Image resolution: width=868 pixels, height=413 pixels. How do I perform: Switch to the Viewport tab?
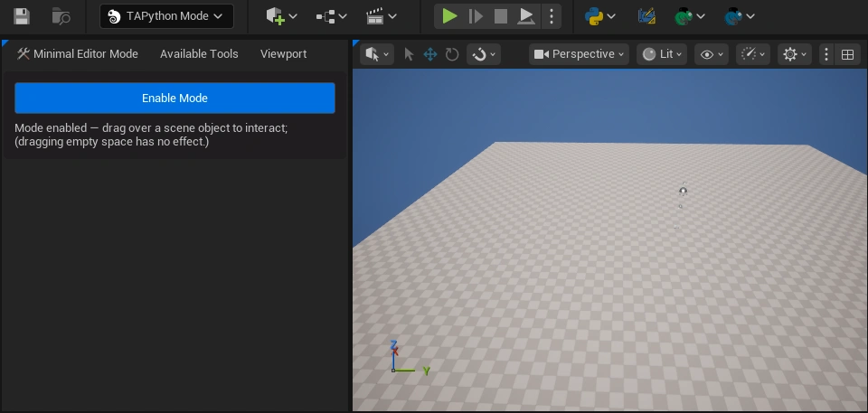tap(283, 54)
